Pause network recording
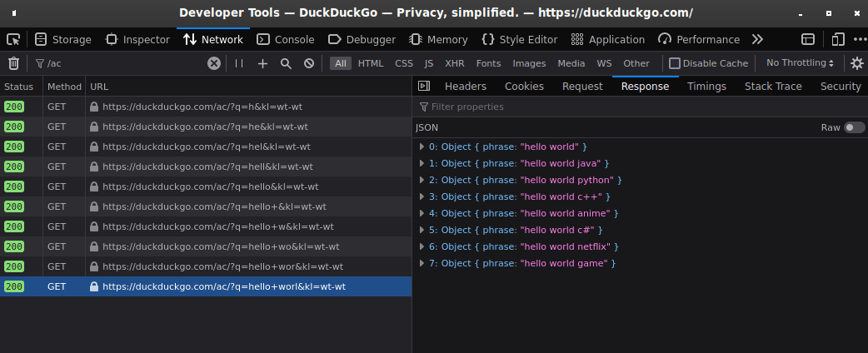This screenshot has height=353, width=868. tap(239, 63)
